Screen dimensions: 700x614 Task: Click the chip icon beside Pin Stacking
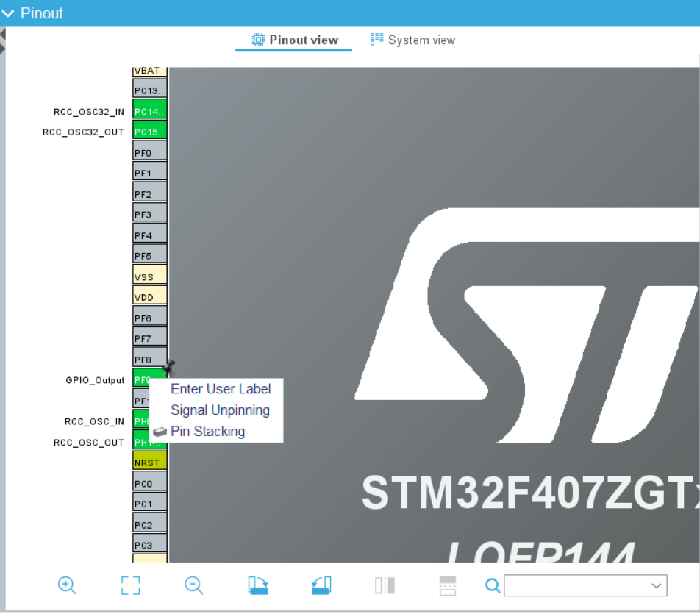click(160, 432)
